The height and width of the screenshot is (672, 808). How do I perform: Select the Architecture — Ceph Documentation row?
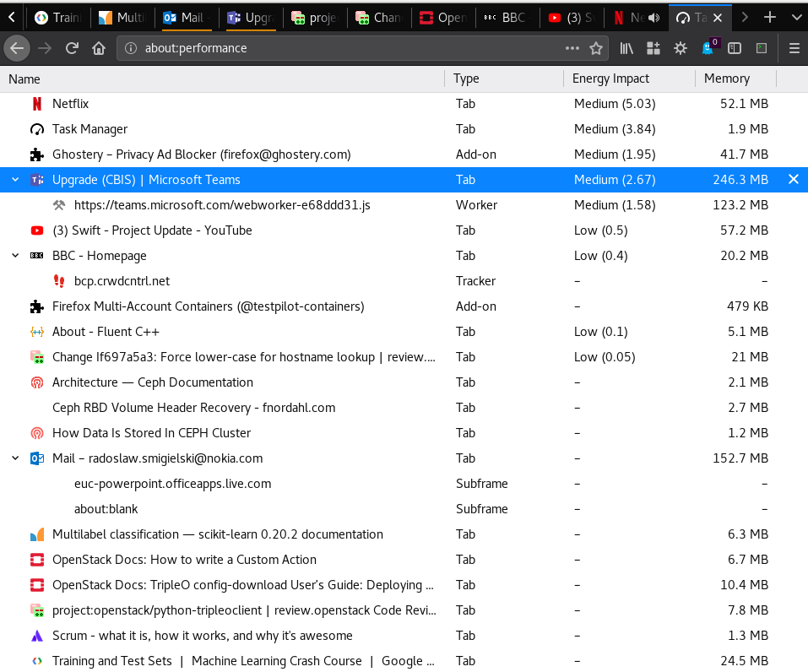404,382
